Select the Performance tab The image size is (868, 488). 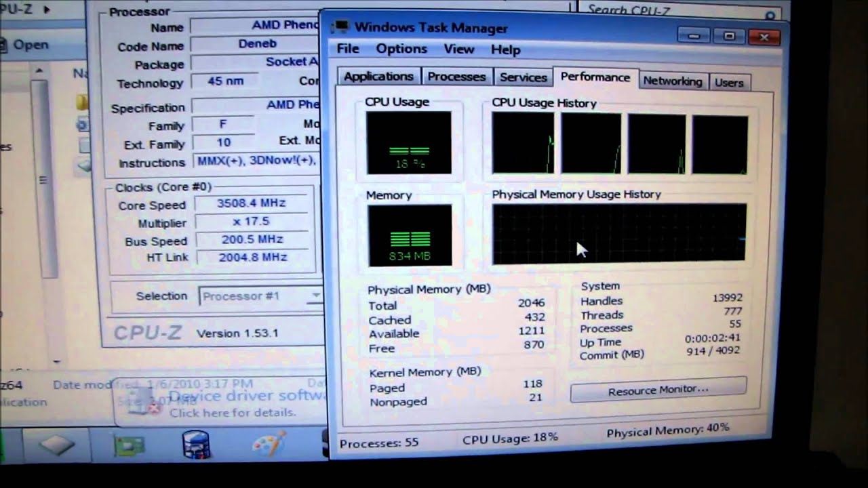(595, 77)
